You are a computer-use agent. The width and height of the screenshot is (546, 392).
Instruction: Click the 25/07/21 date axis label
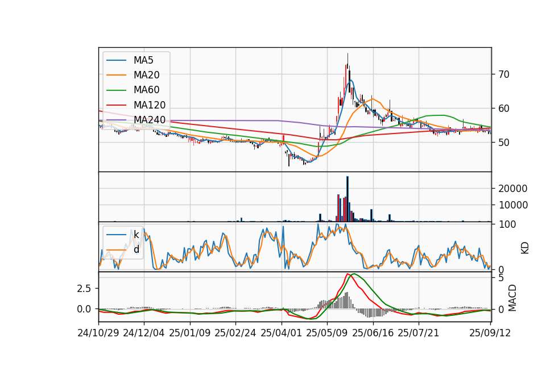(x=419, y=333)
